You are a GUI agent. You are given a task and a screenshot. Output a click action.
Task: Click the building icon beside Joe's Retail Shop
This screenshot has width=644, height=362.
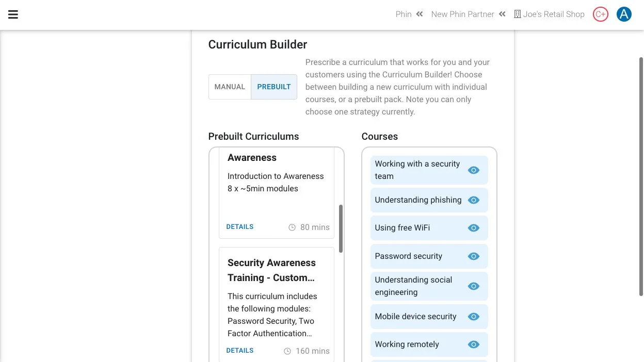(x=518, y=14)
